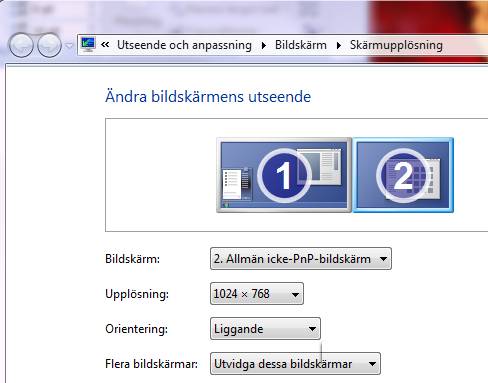Screen dimensions: 488x383
Task: Open Utseende och anpassning breadcrumb
Action: [184, 45]
